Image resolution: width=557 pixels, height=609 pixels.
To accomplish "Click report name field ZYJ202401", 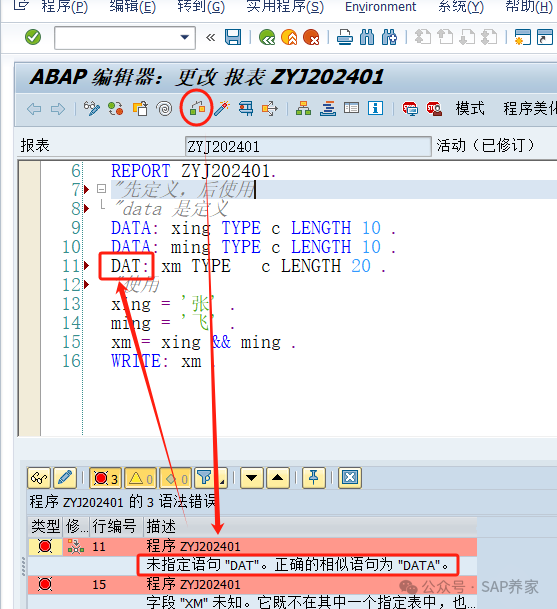I will (x=308, y=146).
